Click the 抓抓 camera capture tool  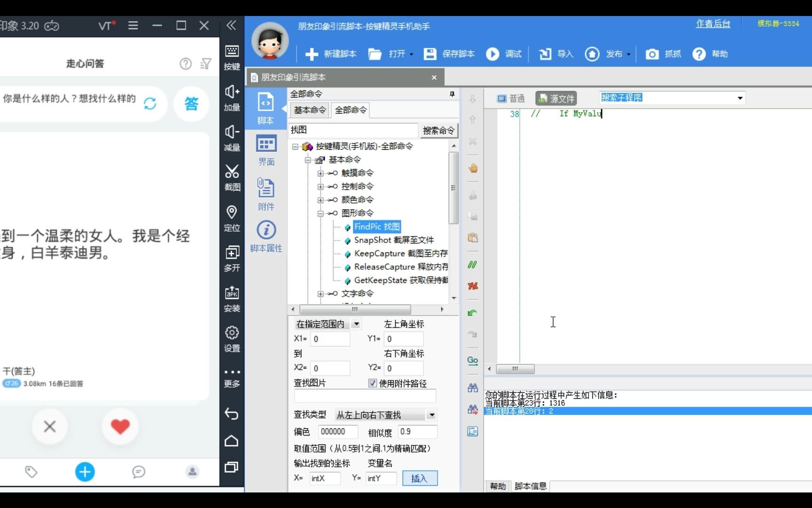(x=663, y=54)
